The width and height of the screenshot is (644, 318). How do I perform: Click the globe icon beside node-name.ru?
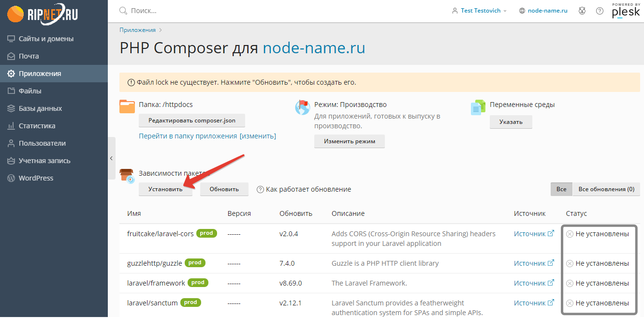[522, 11]
